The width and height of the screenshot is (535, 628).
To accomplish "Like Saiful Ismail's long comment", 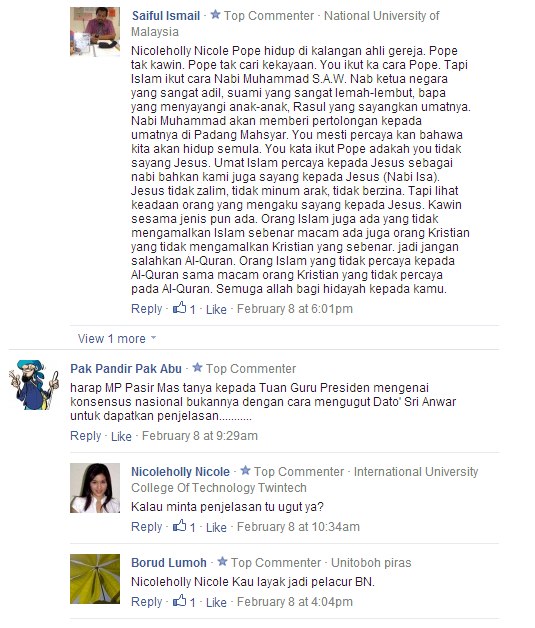I will (216, 309).
